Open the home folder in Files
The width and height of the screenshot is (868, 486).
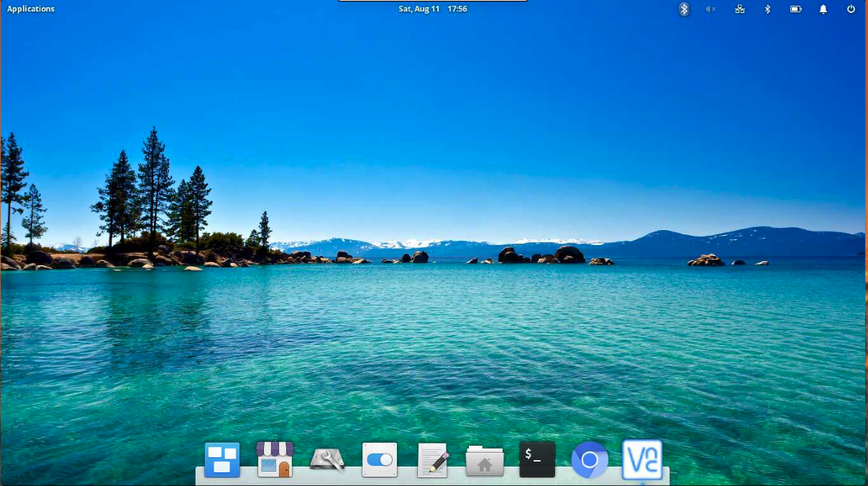pos(485,460)
